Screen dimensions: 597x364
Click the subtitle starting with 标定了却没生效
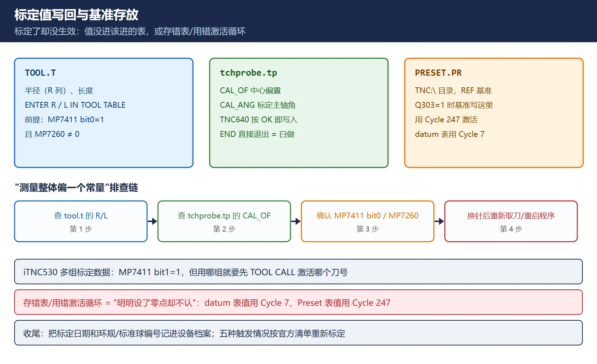point(130,31)
